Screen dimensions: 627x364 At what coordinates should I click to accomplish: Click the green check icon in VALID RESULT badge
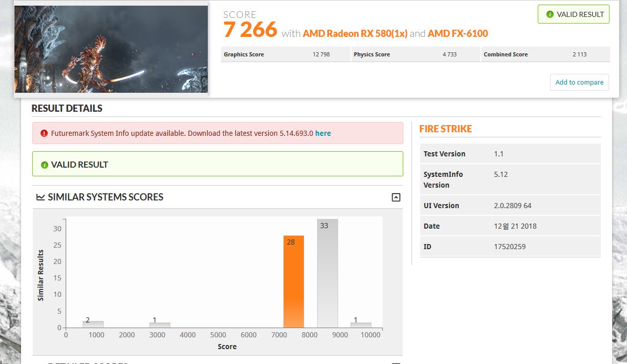[x=550, y=14]
